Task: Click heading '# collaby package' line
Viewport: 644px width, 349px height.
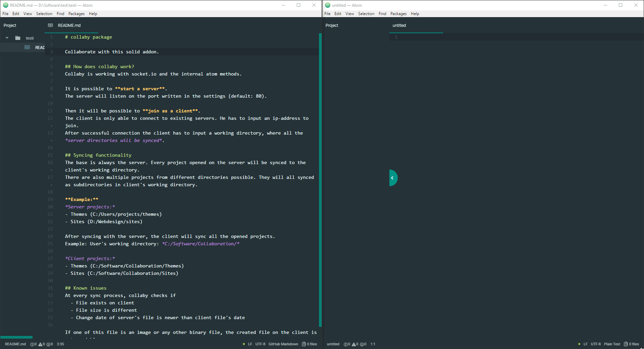Action: [x=89, y=37]
